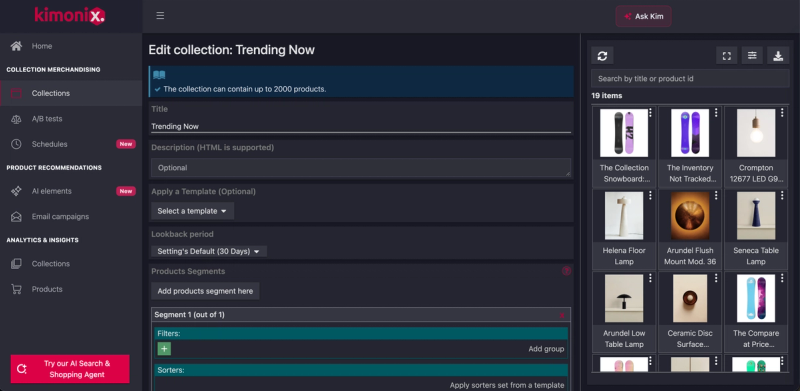800x391 pixels.
Task: Open the Ask Kim assistant
Action: click(x=643, y=16)
